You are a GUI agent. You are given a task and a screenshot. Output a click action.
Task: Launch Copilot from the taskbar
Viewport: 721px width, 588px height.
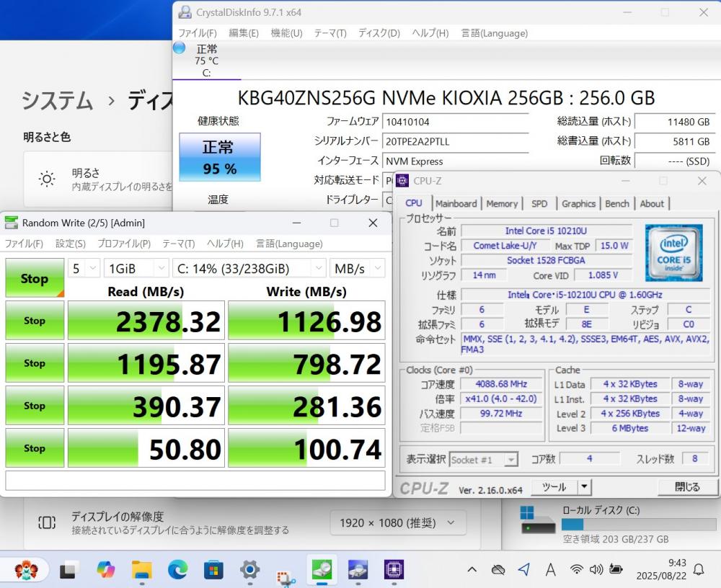click(105, 570)
